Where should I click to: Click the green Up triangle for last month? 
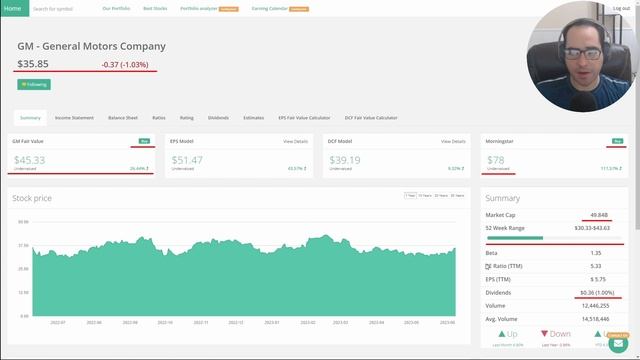(x=502, y=334)
